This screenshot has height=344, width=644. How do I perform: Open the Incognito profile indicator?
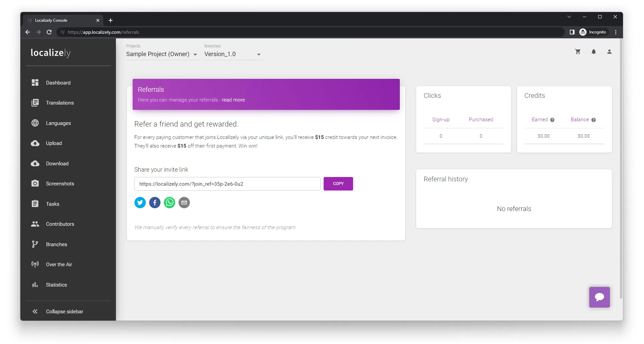(593, 32)
